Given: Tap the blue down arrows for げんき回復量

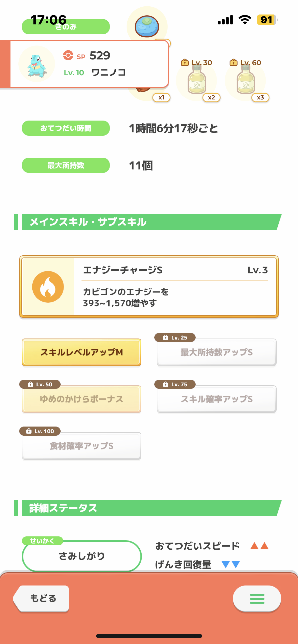Looking at the screenshot, I should point(231,564).
